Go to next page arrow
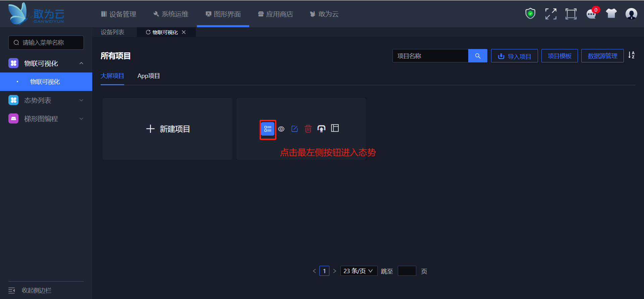Viewport: 644px width, 299px height. [334, 271]
